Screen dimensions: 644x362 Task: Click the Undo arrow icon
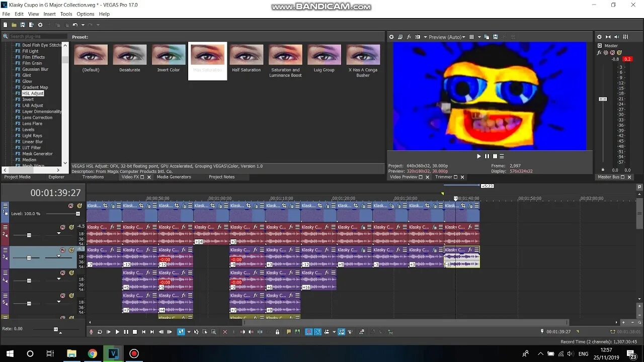(x=75, y=25)
